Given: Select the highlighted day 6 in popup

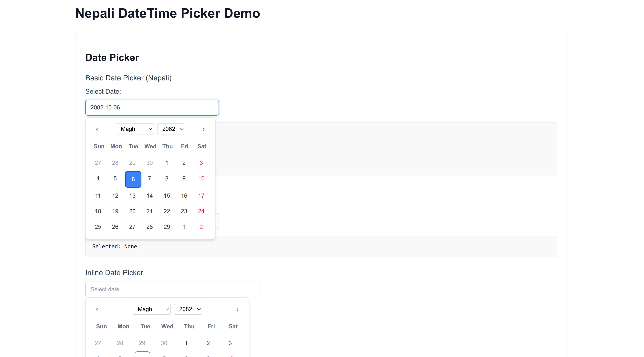Looking at the screenshot, I should (133, 179).
